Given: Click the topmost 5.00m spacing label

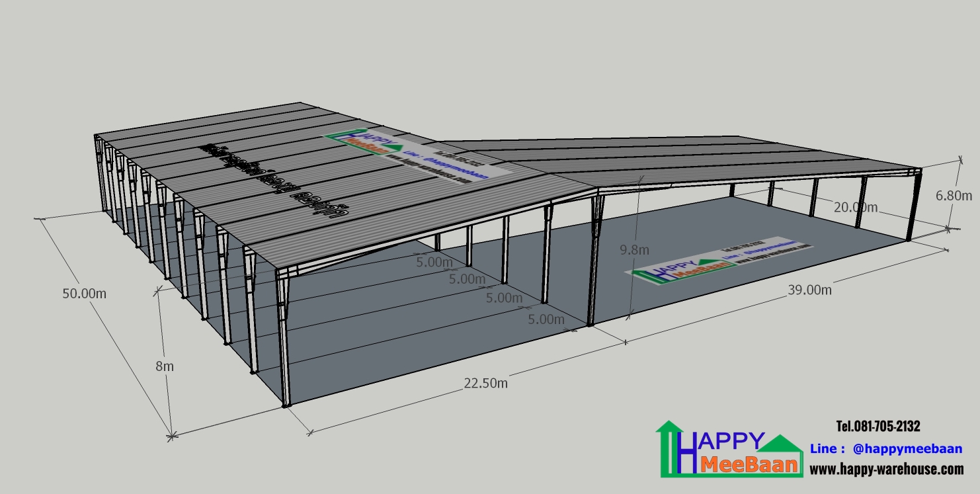Looking at the screenshot, I should point(434,262).
